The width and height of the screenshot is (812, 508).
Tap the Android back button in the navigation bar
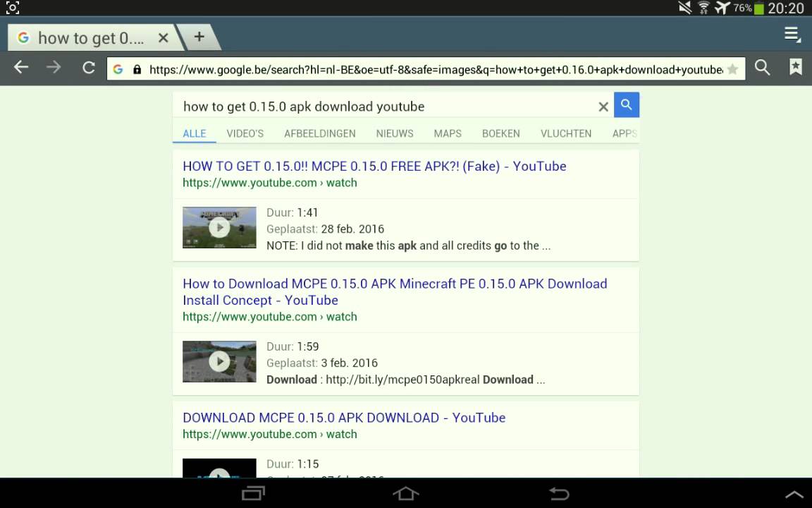point(559,493)
